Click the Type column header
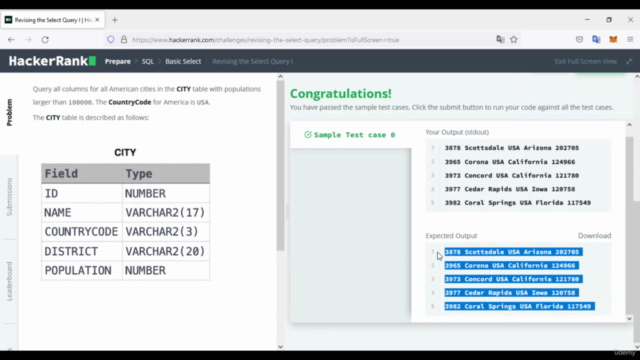Viewport: 640px width, 360px height. [166, 173]
